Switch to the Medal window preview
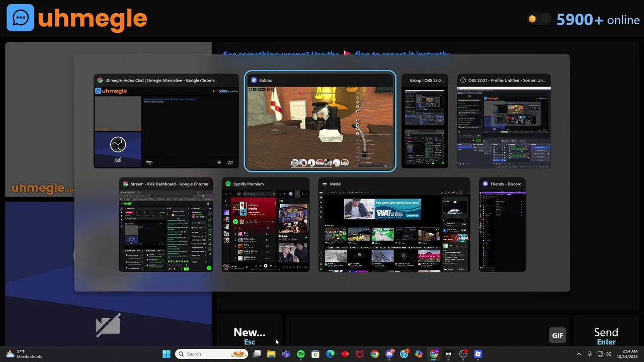The width and height of the screenshot is (644, 362). (394, 225)
